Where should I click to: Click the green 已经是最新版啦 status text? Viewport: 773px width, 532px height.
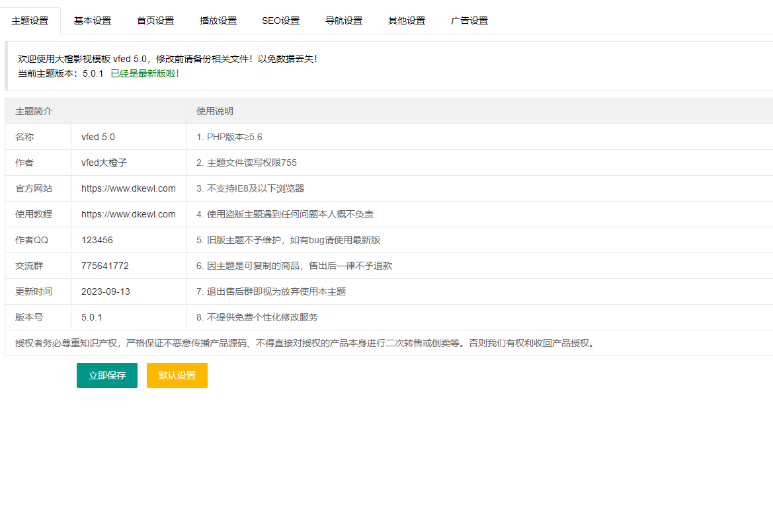click(145, 73)
